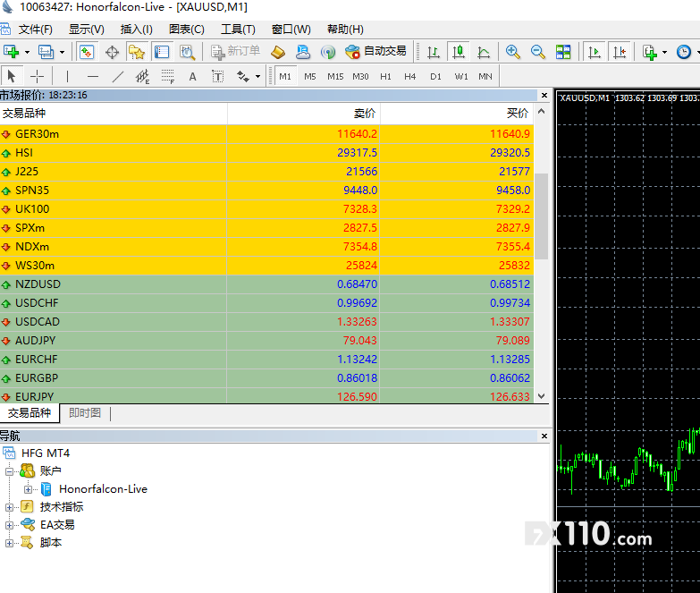Expand the 脚本 tree node
The image size is (700, 593).
coord(9,543)
